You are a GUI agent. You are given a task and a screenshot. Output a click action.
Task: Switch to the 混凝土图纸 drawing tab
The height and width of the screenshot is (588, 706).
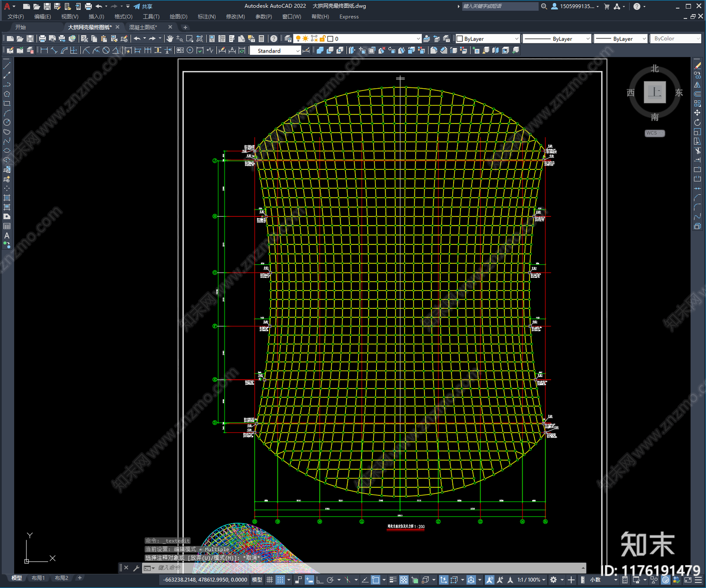[x=143, y=27]
